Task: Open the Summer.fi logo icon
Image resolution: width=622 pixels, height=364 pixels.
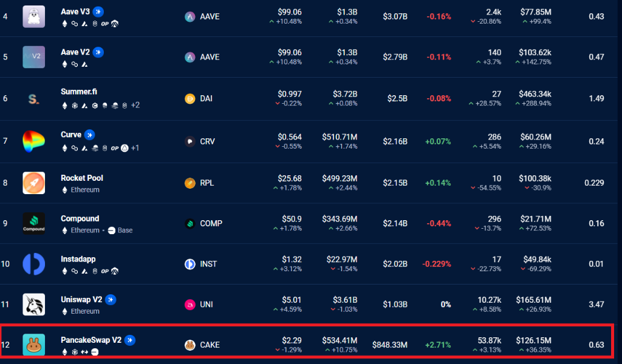Action: pyautogui.click(x=33, y=98)
